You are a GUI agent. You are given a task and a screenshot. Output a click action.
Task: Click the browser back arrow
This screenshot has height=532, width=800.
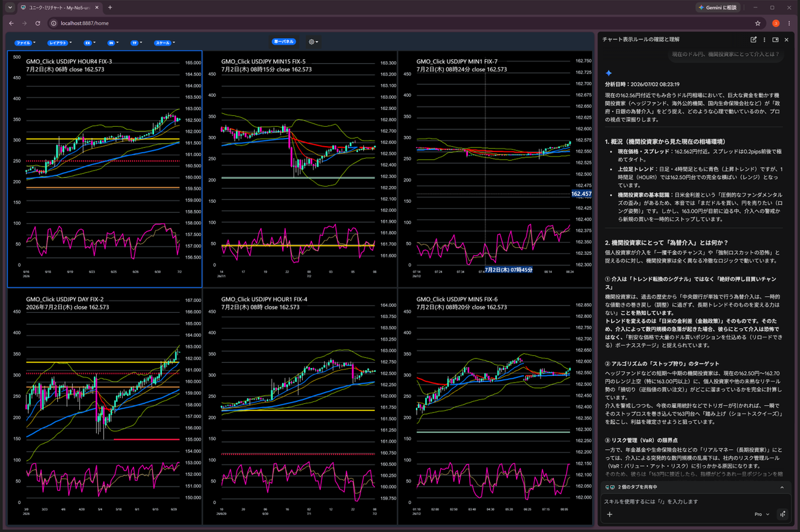pyautogui.click(x=11, y=23)
